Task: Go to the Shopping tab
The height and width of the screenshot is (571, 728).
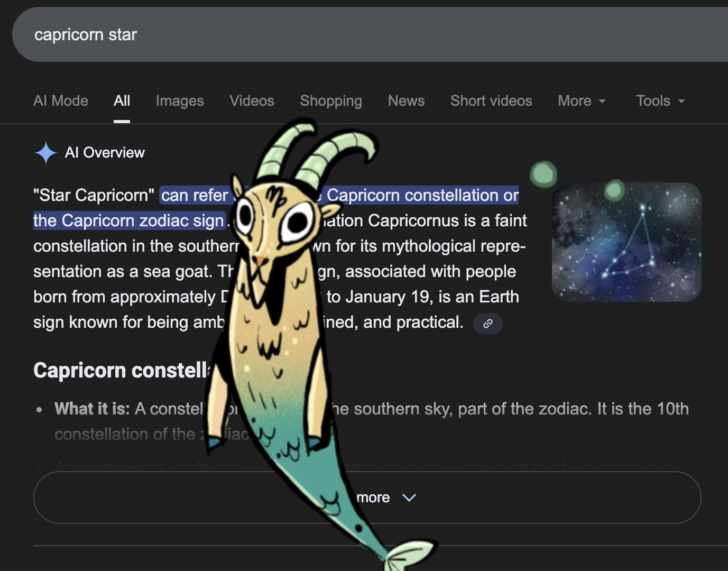Action: pos(331,100)
